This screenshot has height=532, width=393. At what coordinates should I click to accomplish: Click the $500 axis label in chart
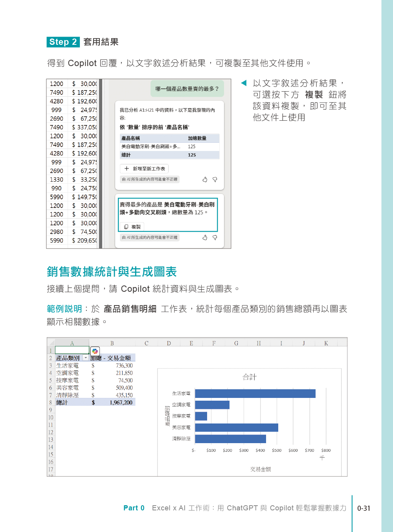point(277,450)
